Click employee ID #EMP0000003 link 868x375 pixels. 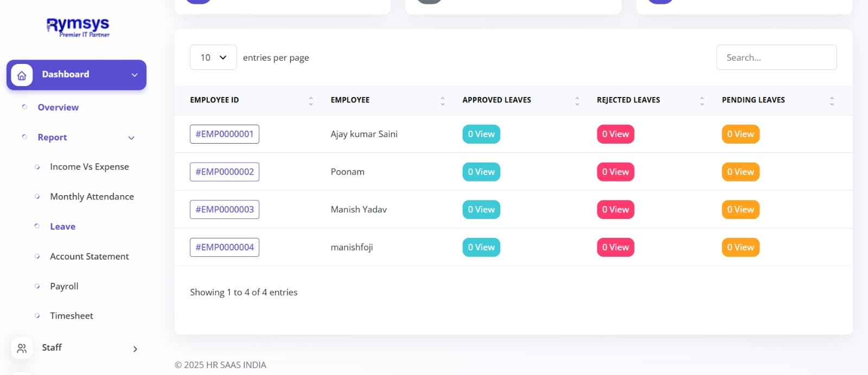(225, 209)
